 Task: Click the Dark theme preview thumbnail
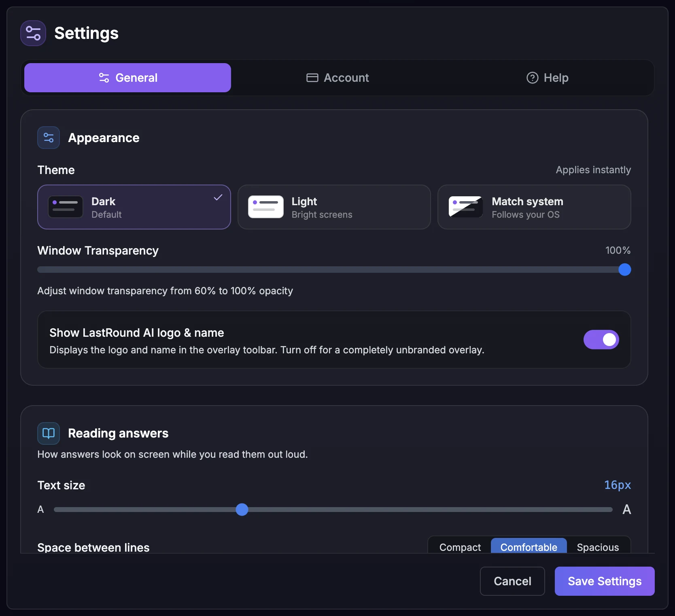click(66, 207)
